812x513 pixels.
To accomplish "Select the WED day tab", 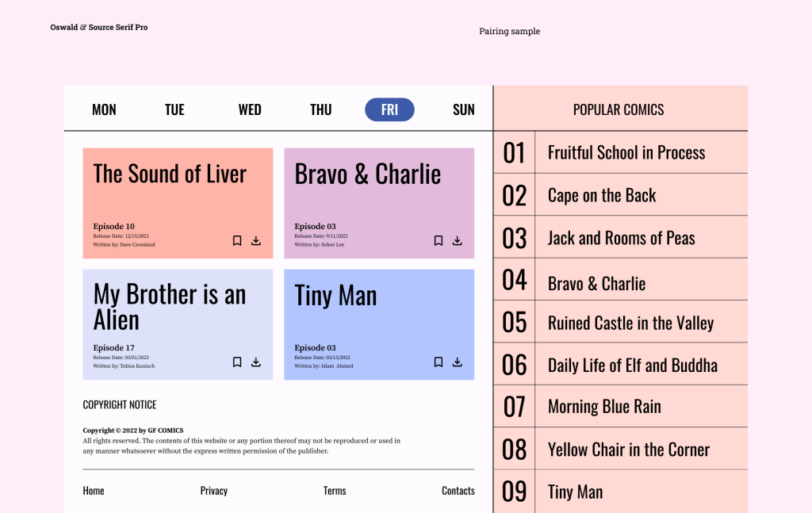I will click(x=250, y=110).
